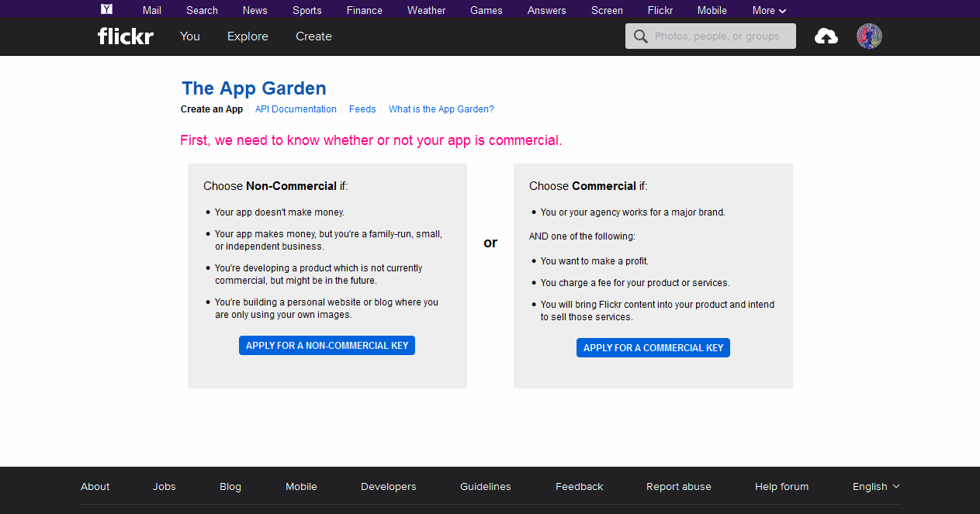Open the Mobile footer link

click(301, 487)
